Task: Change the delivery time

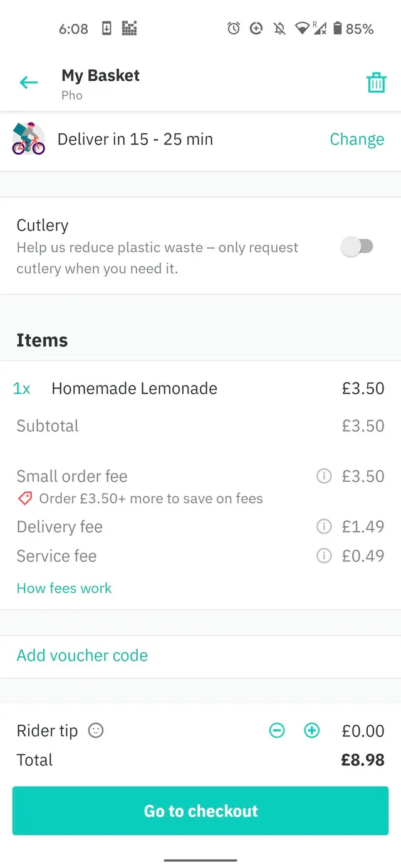Action: click(x=357, y=139)
